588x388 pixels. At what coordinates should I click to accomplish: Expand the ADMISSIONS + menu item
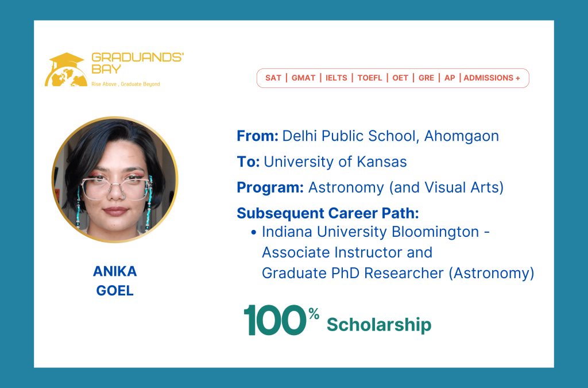pyautogui.click(x=492, y=78)
